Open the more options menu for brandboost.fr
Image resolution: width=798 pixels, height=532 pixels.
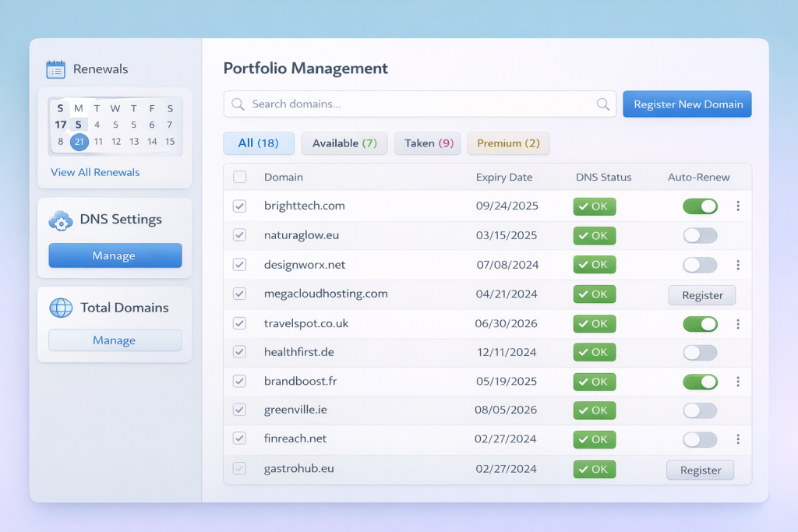point(738,382)
